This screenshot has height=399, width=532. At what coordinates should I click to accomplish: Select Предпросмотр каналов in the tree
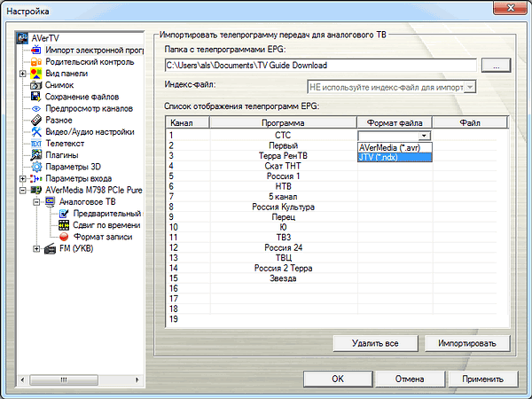coord(89,108)
